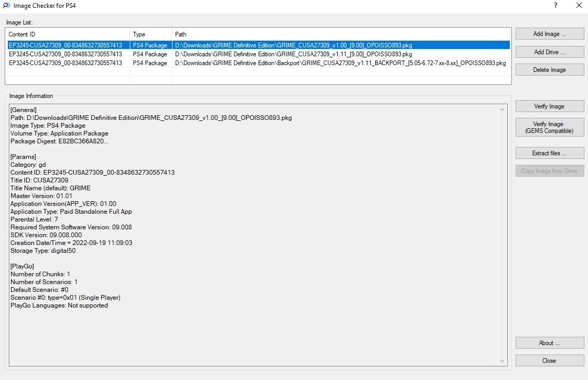Click the [PlayGo] section heading
This screenshot has width=588, height=380.
[x=22, y=266]
